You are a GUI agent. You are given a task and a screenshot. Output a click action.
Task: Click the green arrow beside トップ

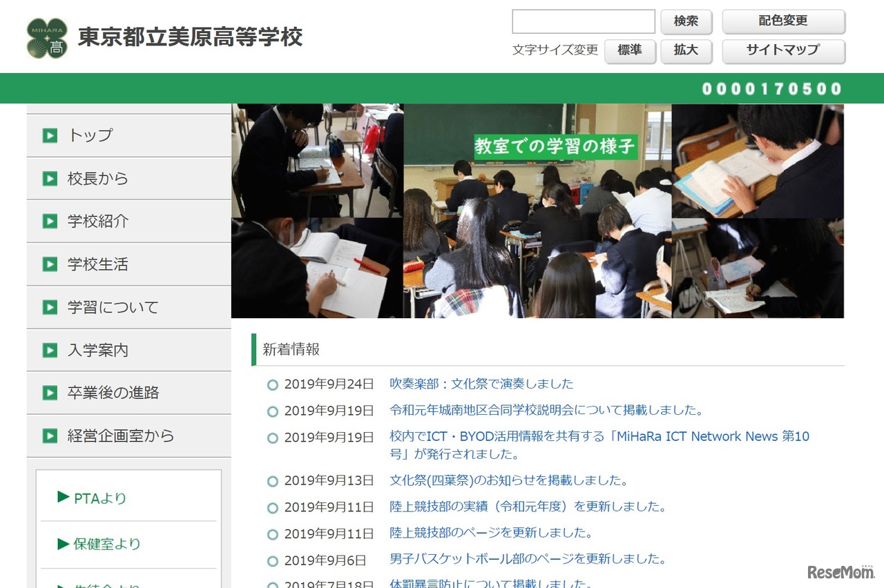[49, 135]
